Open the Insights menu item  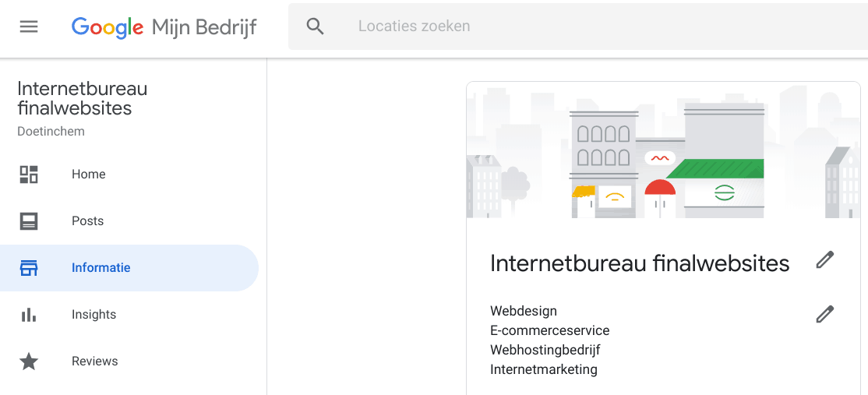pyautogui.click(x=129, y=315)
